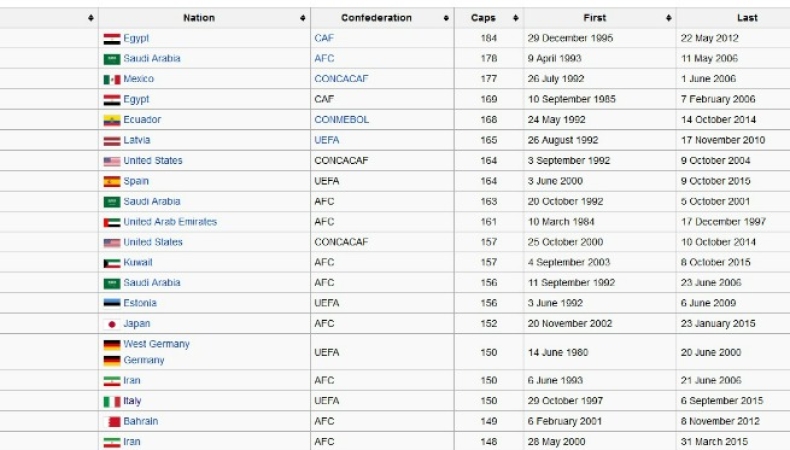Viewport: 790px width, 450px height.
Task: Open the Ecuador nation link
Action: tap(142, 119)
